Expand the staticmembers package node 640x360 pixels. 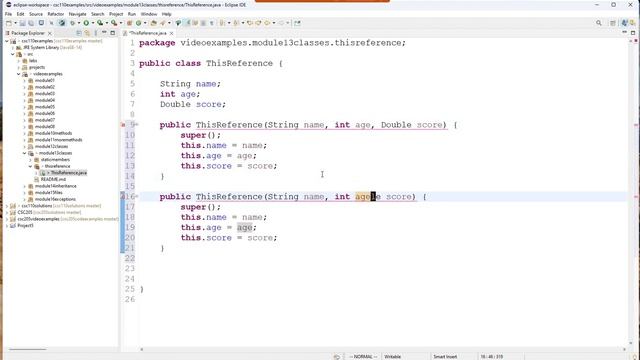(x=31, y=160)
